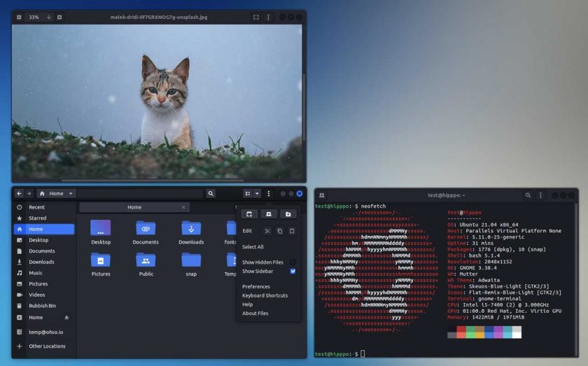Enable the Show Hidden Files checkbox
The width and height of the screenshot is (588, 366).
pyautogui.click(x=293, y=262)
